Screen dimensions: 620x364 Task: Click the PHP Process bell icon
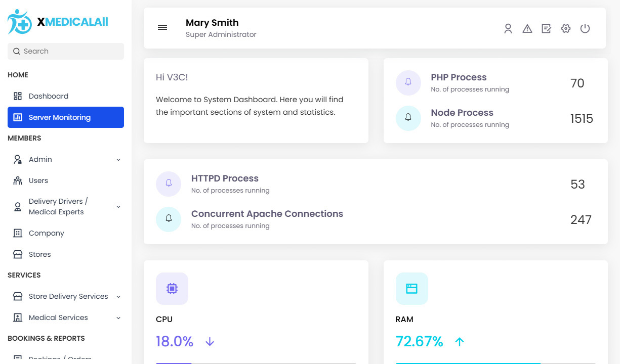point(408,82)
